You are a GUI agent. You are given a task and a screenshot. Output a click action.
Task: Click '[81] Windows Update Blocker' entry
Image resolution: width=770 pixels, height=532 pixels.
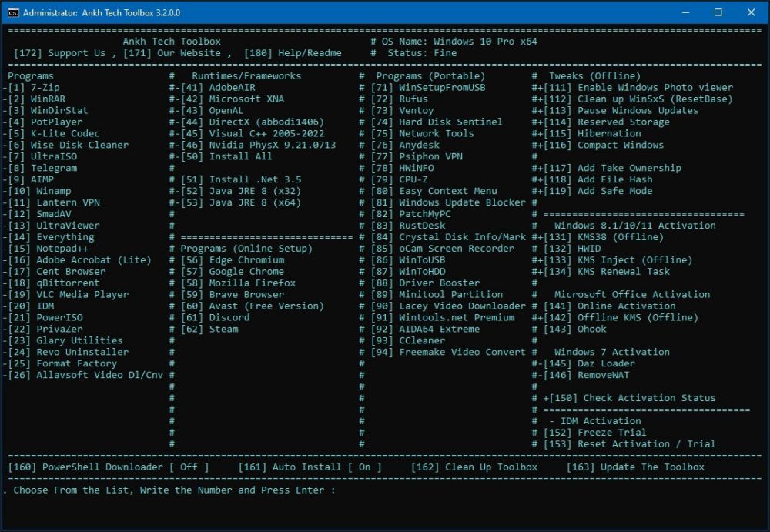click(x=448, y=202)
